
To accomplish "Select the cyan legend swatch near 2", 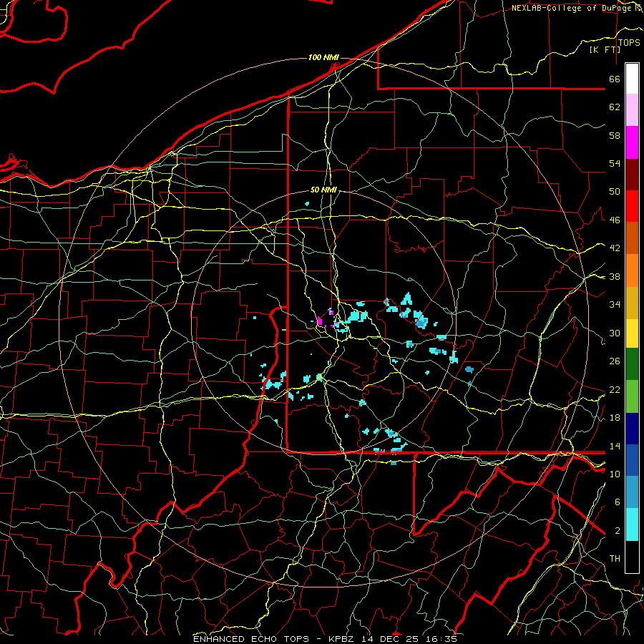I will click(x=632, y=525).
